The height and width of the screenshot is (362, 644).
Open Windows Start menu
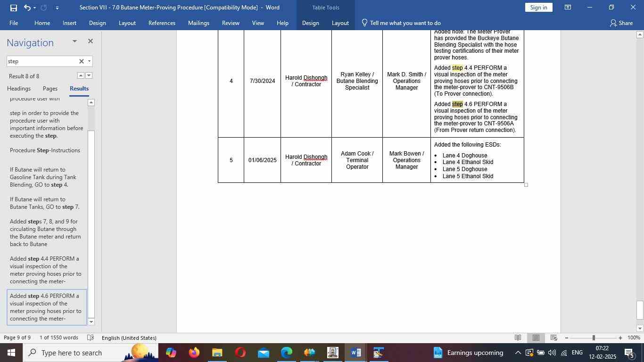pos(11,353)
